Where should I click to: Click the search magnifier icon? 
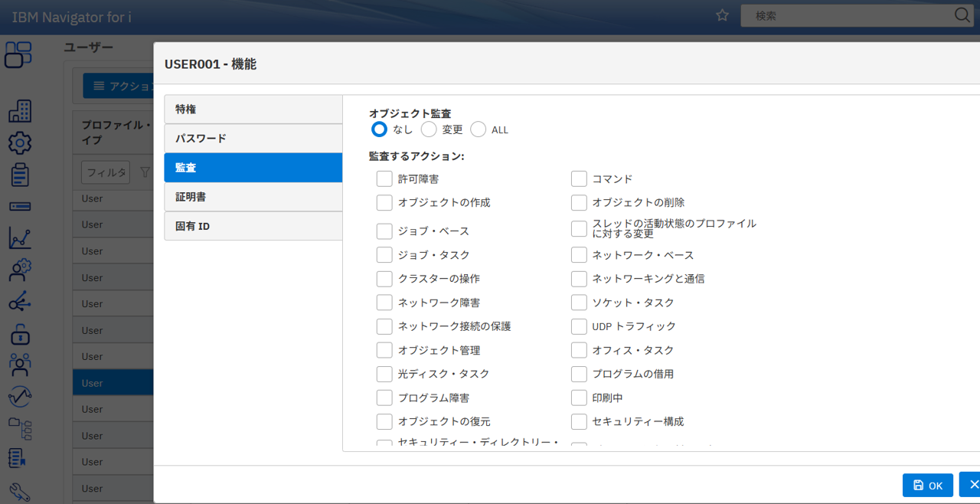[962, 15]
